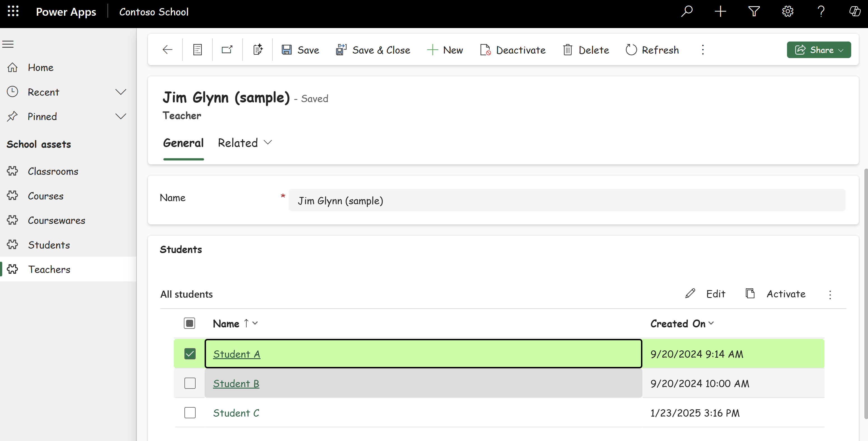The width and height of the screenshot is (868, 441).
Task: Deactivate the current teacher record
Action: (513, 50)
